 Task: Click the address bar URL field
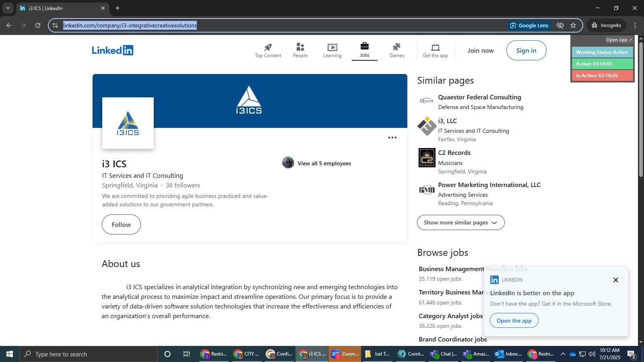coord(282,25)
